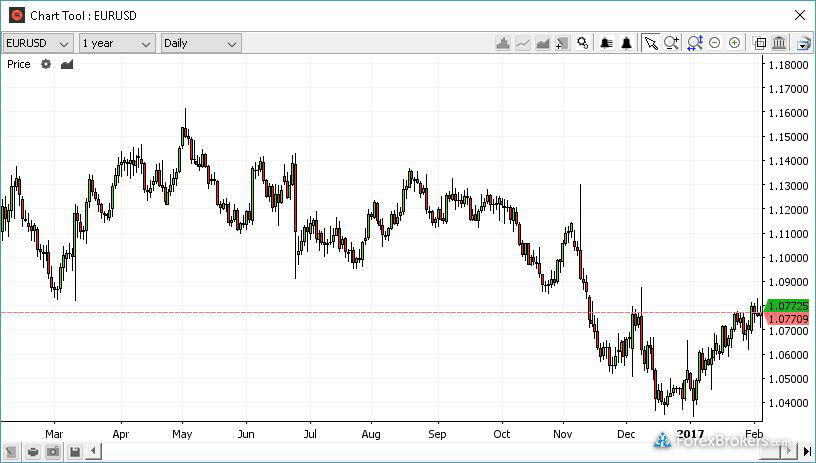
Task: Switch to area chart type
Action: 542,43
